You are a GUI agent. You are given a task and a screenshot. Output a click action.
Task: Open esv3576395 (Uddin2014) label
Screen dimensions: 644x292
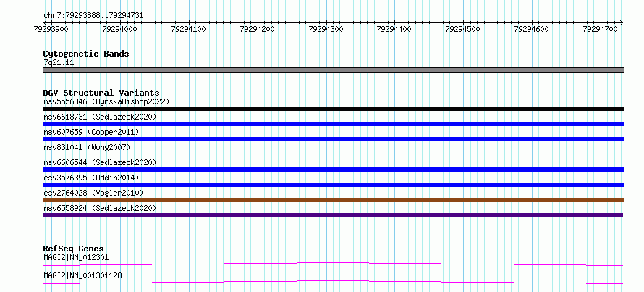point(91,178)
